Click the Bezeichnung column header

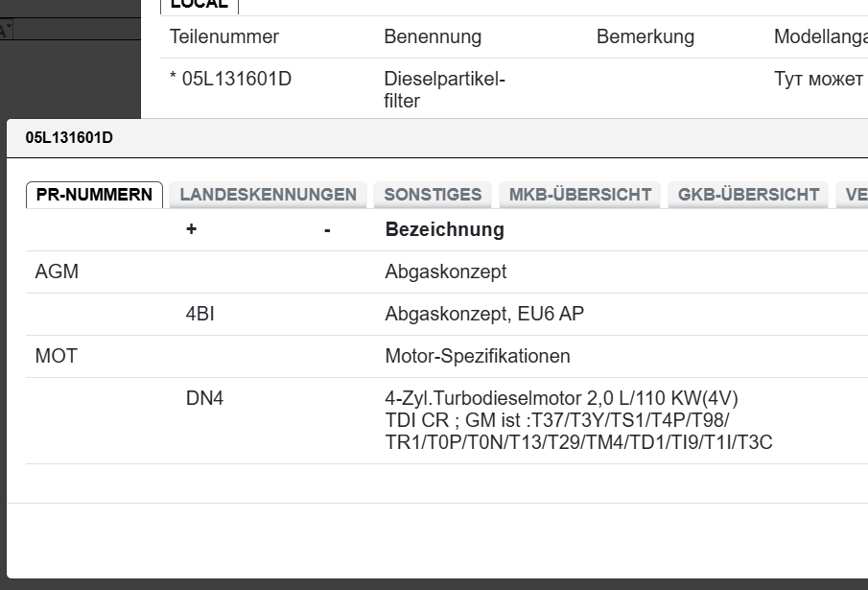444,230
